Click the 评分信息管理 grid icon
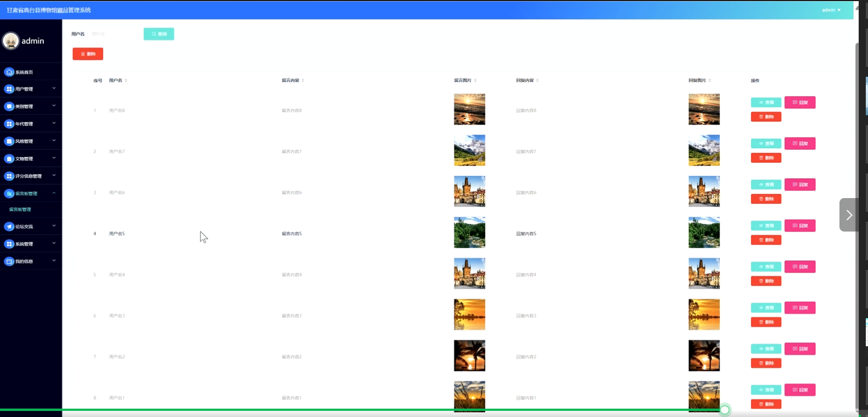This screenshot has width=868, height=417. pyautogui.click(x=9, y=176)
